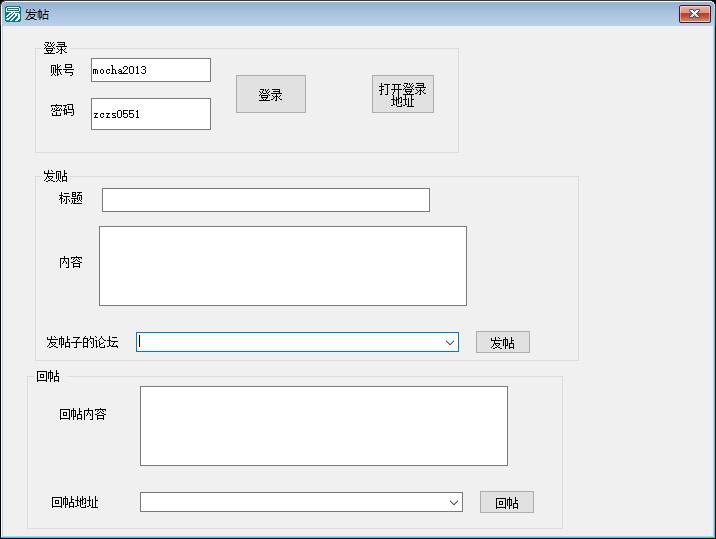Click the 账号 label
Screen dimensions: 716x539
[62, 70]
